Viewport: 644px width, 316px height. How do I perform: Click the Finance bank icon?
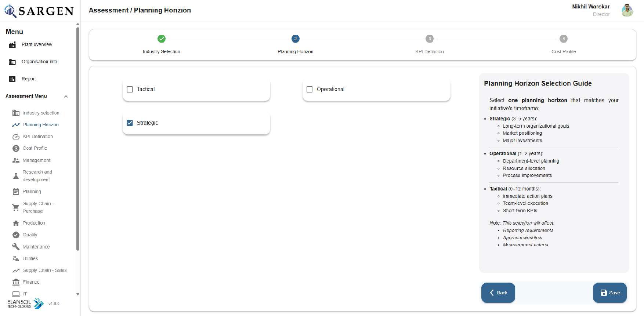pyautogui.click(x=16, y=282)
